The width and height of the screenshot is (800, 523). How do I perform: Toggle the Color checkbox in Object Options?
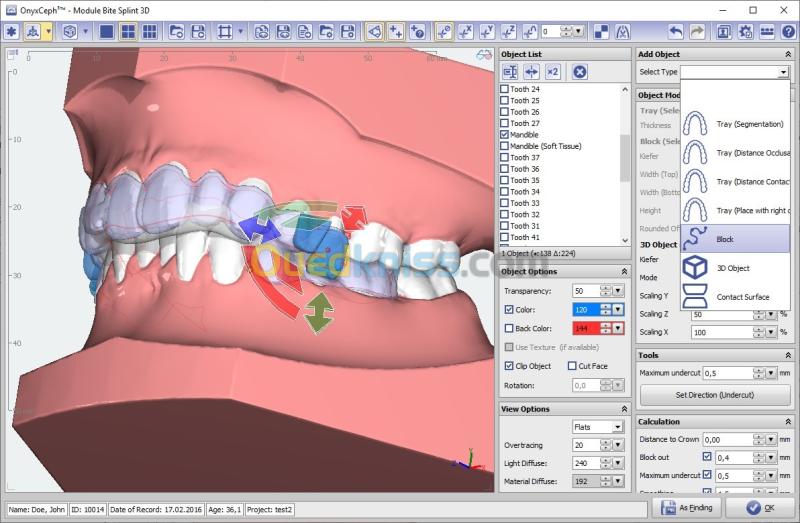509,310
